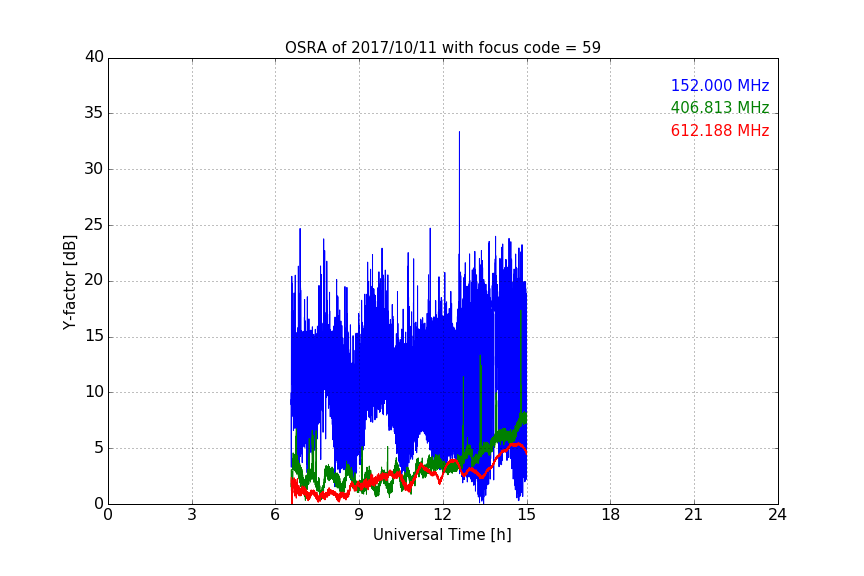The image size is (864, 576).
Task: Click the x-axis tick label '12'
Action: coord(443,515)
